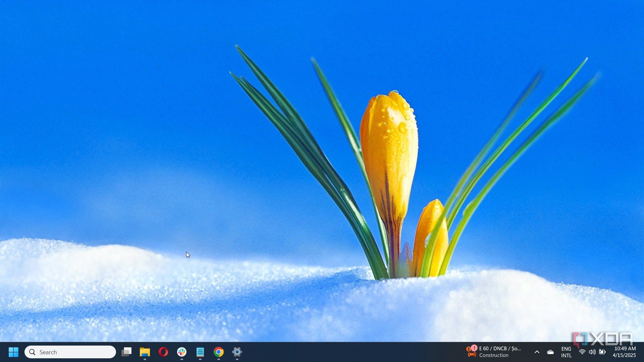Screen dimensions: 644x362
Task: Open the OneDrive cloud tray icon
Action: pyautogui.click(x=550, y=352)
